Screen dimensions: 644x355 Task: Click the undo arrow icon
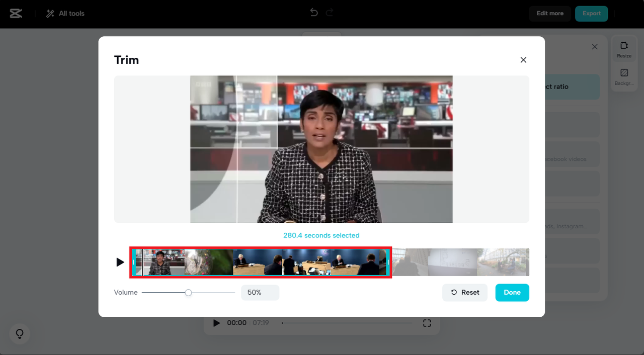(x=314, y=13)
